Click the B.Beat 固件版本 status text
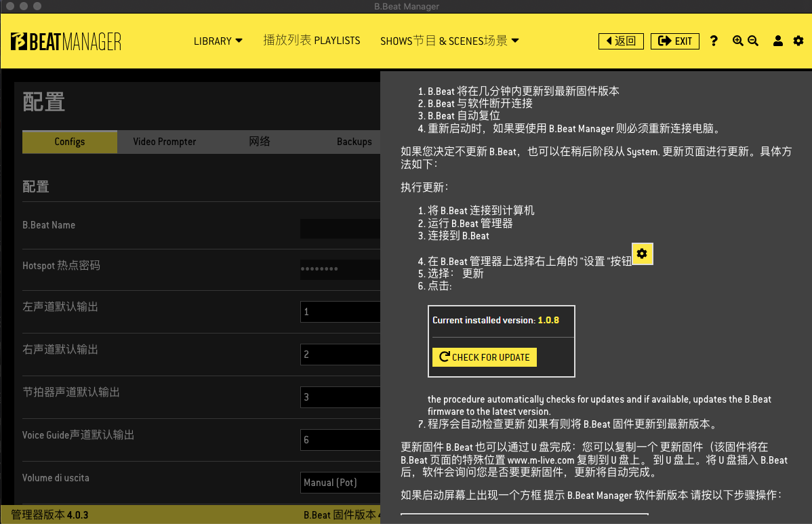This screenshot has height=524, width=812. tap(342, 515)
